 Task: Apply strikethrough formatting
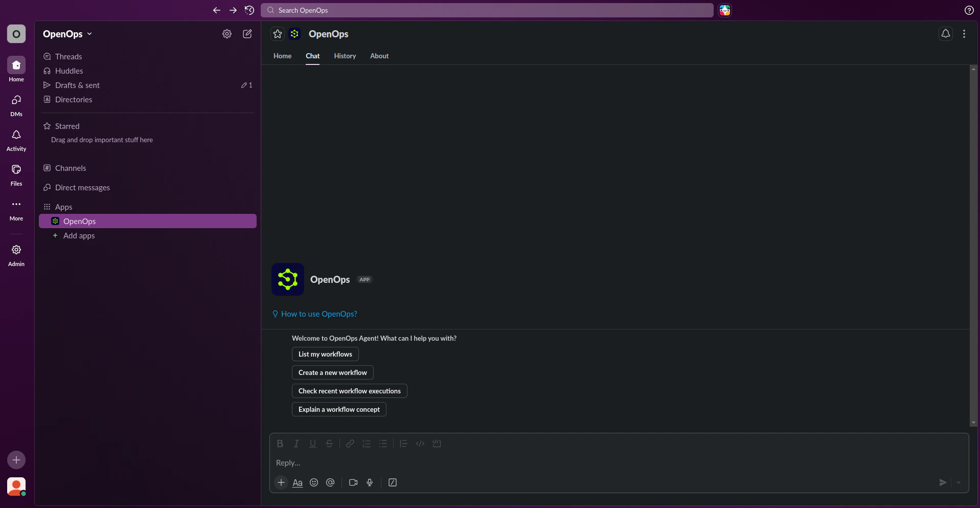point(329,444)
